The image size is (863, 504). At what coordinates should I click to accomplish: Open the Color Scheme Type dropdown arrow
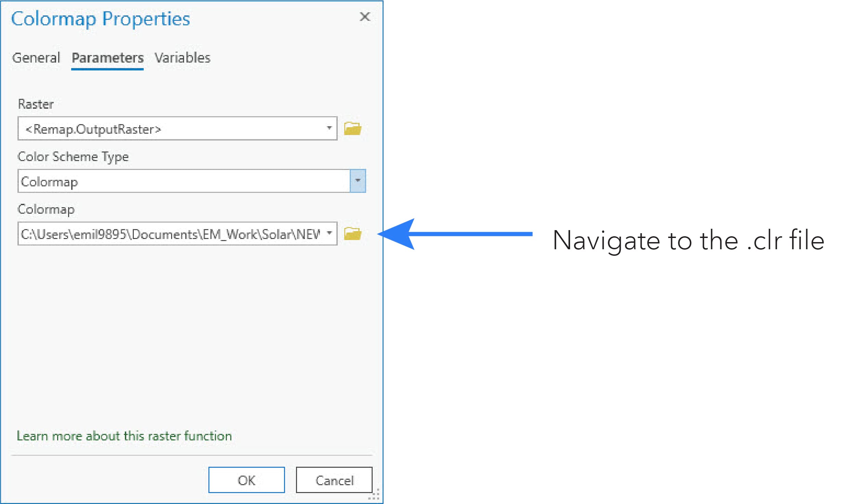(358, 181)
